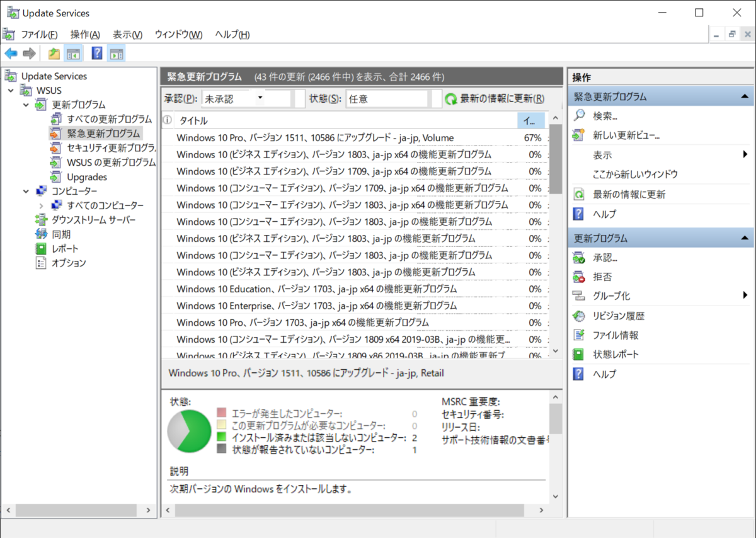Screen dimensions: 756x538
Task: Collapse the WSUS tree node
Action: point(12,90)
